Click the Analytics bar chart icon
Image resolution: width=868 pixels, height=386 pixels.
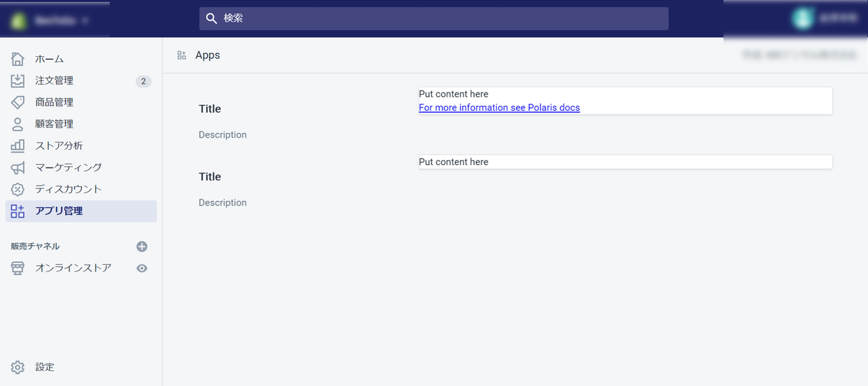(x=18, y=146)
